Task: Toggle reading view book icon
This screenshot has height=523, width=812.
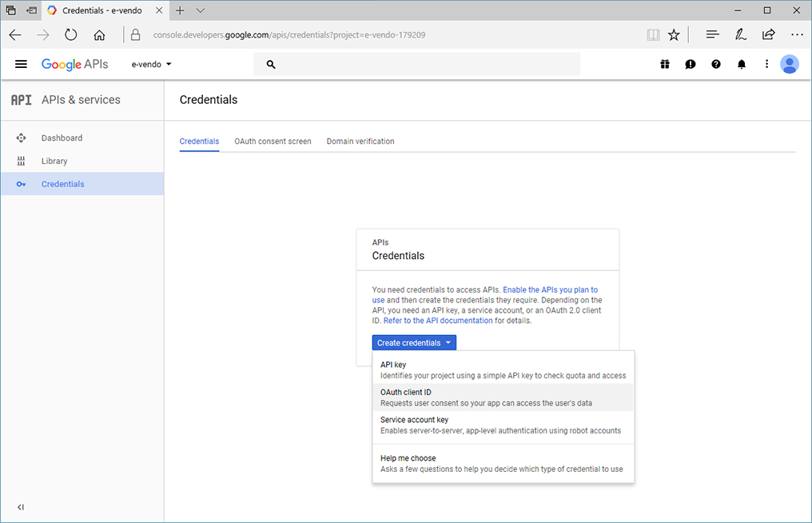Action: click(x=653, y=35)
